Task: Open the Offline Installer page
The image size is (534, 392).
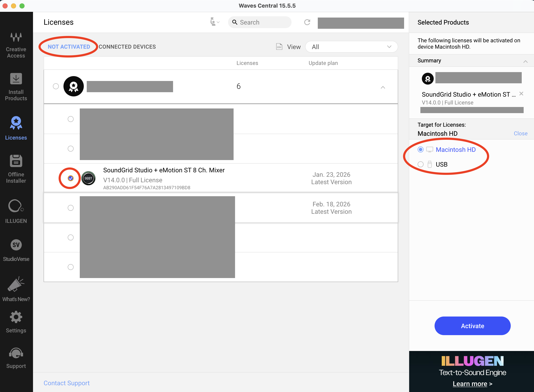Action: click(x=16, y=169)
